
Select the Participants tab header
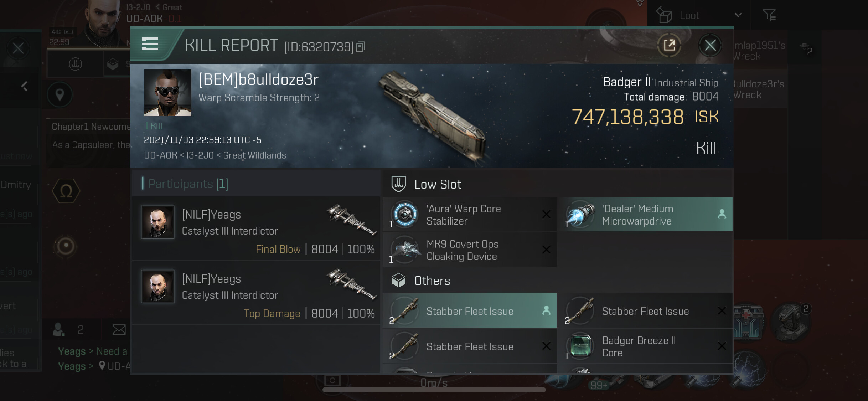188,184
